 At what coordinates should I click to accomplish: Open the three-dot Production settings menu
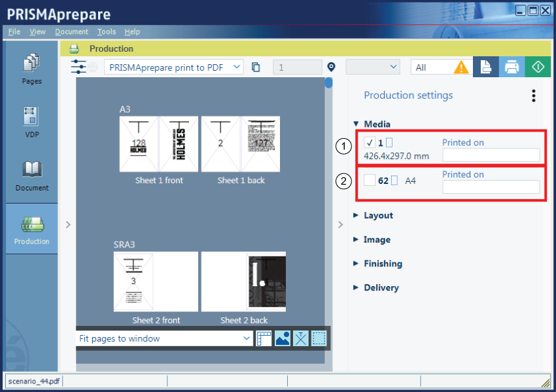534,96
